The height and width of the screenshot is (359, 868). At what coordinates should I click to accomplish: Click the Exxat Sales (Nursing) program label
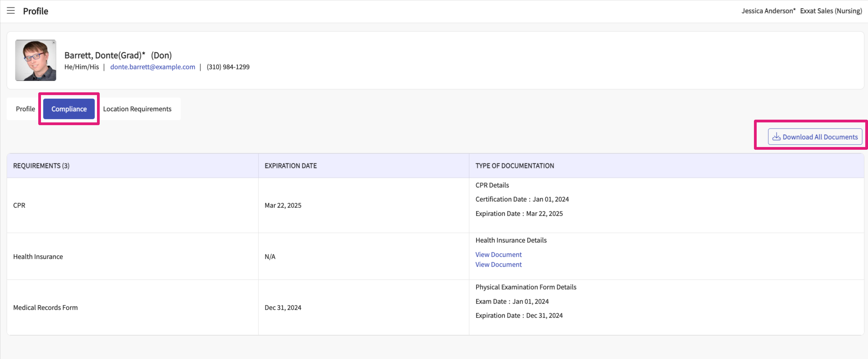coord(831,11)
